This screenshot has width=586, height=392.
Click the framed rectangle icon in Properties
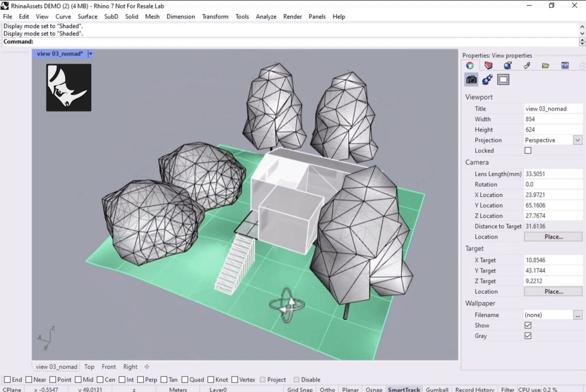pos(503,80)
